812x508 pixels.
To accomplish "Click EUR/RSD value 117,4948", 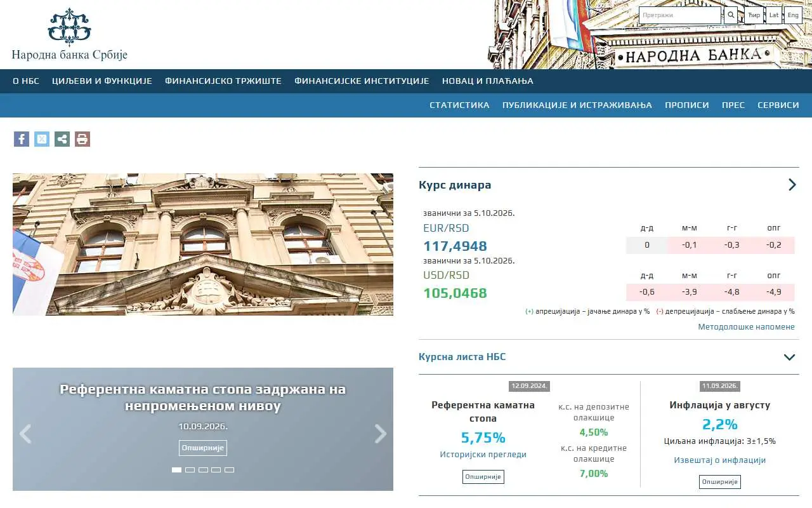I will (455, 246).
